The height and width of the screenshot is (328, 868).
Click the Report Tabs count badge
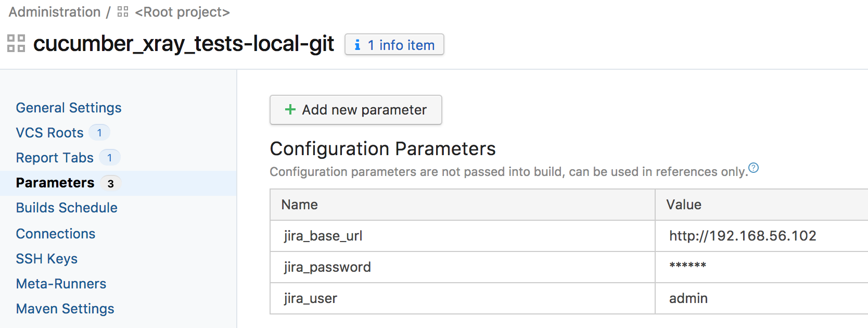(x=110, y=158)
